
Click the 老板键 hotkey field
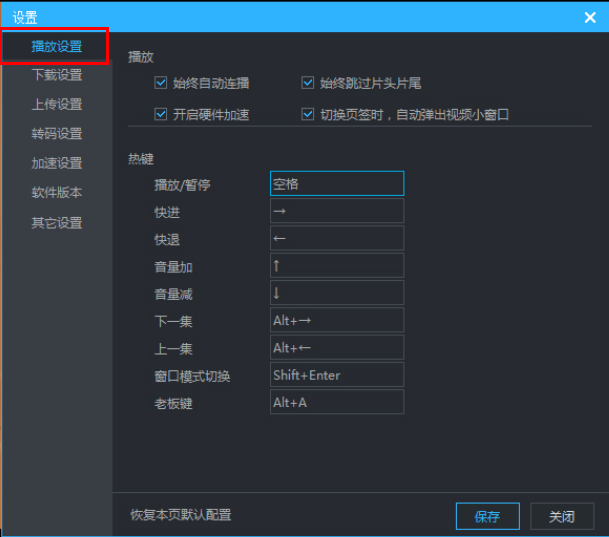pyautogui.click(x=337, y=402)
